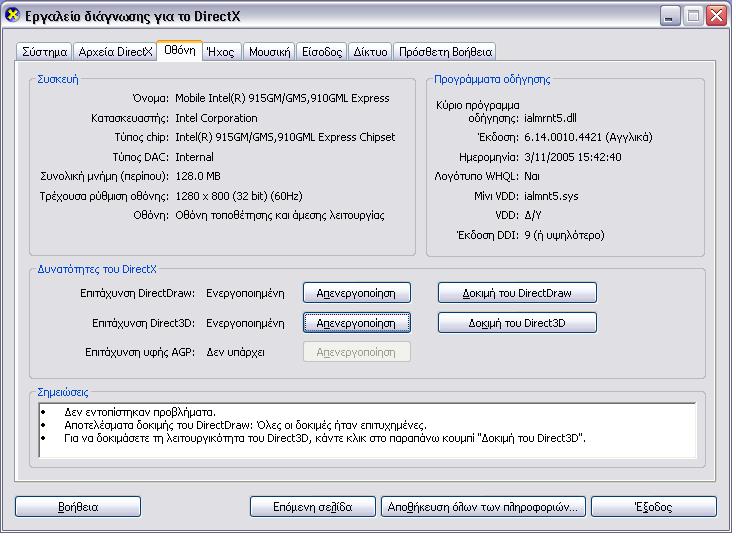Select device name Mobile Intel(R) 915GM/GMS,910GML Express
Screen dimensions: 736x537
point(282,98)
